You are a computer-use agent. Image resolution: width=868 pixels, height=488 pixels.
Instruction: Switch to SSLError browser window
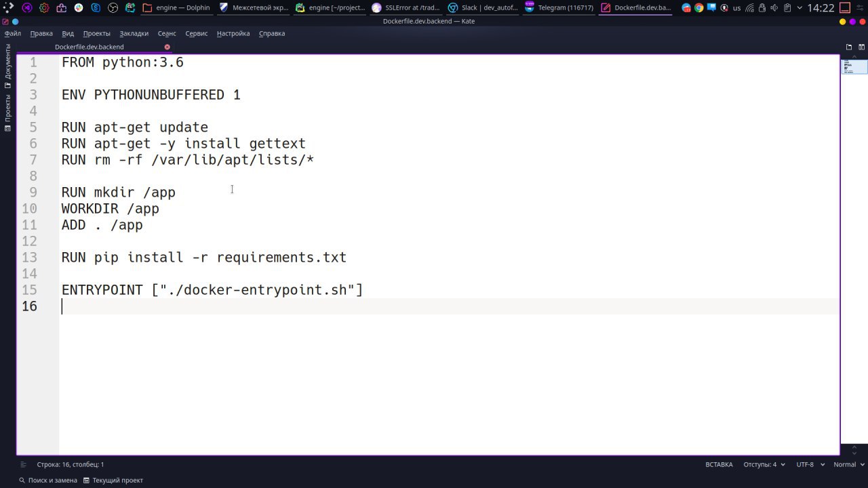[407, 8]
